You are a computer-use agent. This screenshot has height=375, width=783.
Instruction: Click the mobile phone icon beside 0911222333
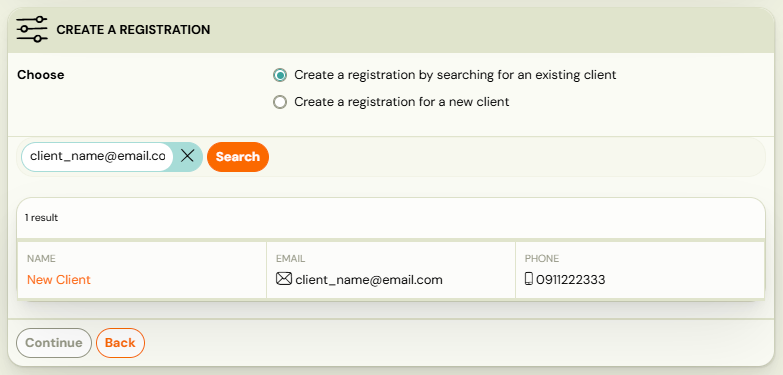click(x=529, y=279)
